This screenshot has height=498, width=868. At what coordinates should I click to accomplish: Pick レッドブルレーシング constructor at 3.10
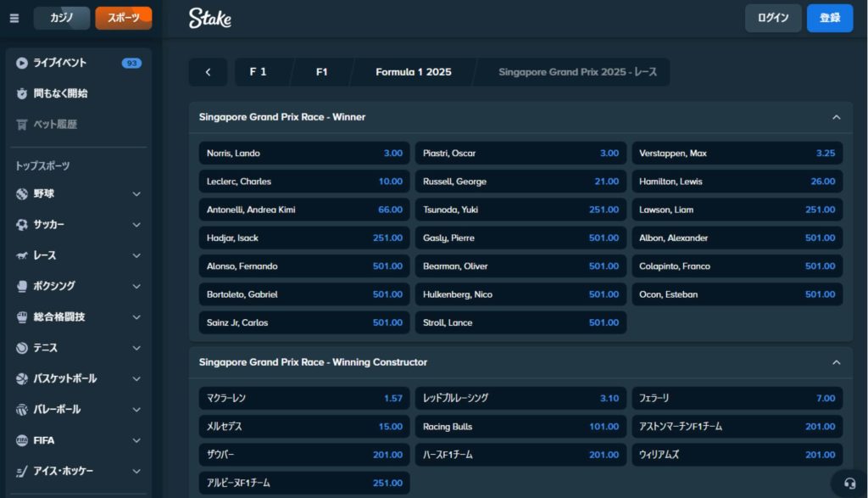[x=521, y=398]
